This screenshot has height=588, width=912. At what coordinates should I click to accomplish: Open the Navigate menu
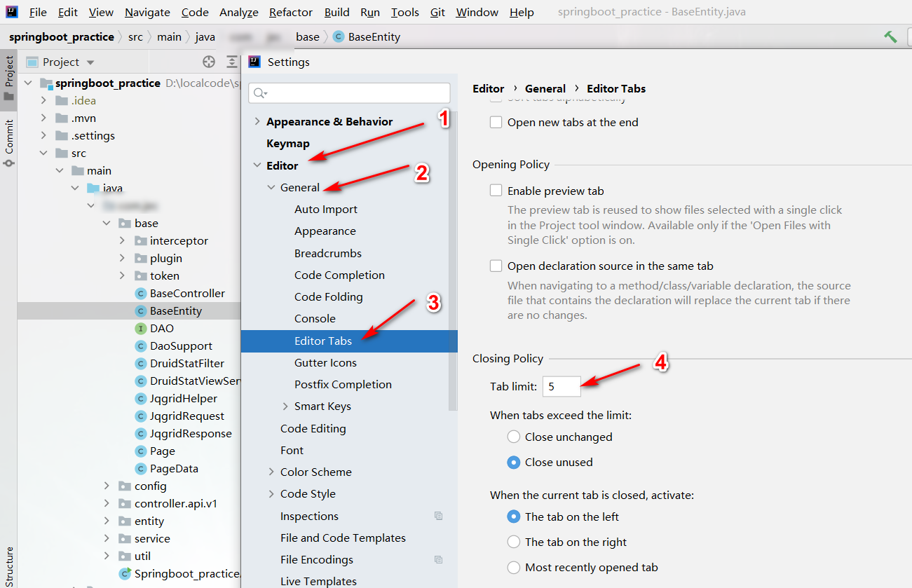[147, 13]
